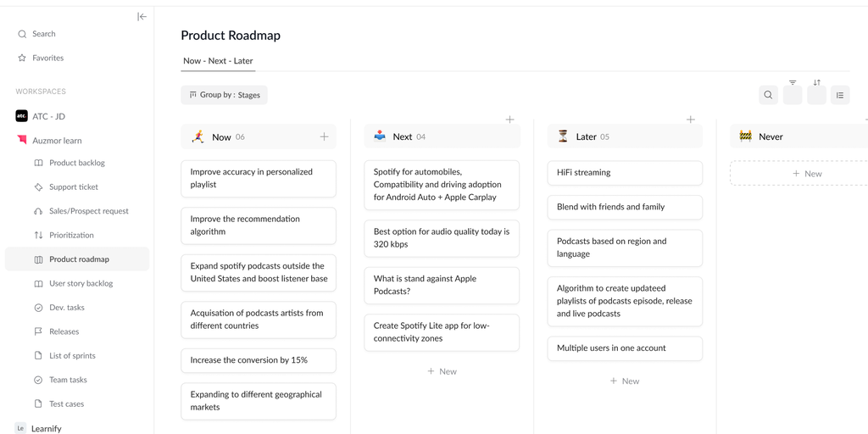Click the Later column title
The width and height of the screenshot is (868, 434).
587,136
